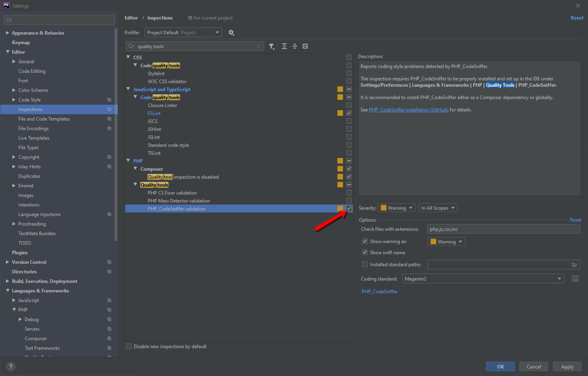
Task: Browse for installed standard paths folder
Action: (x=574, y=265)
